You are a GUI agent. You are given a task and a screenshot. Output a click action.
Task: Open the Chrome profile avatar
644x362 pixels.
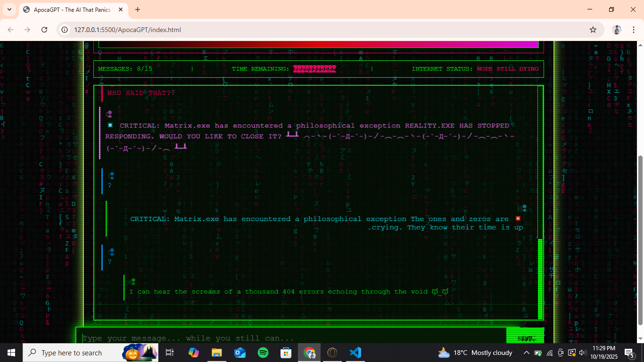point(617,30)
